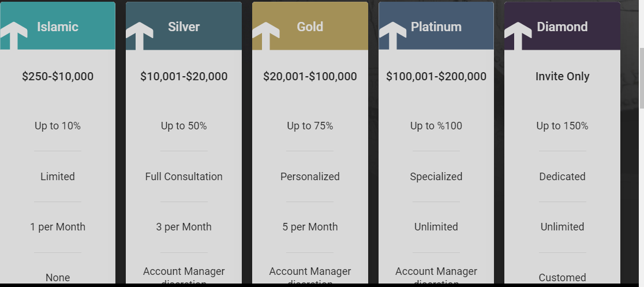This screenshot has height=287, width=644.
Task: Click the arrow icon in Gold header
Action: (265, 36)
